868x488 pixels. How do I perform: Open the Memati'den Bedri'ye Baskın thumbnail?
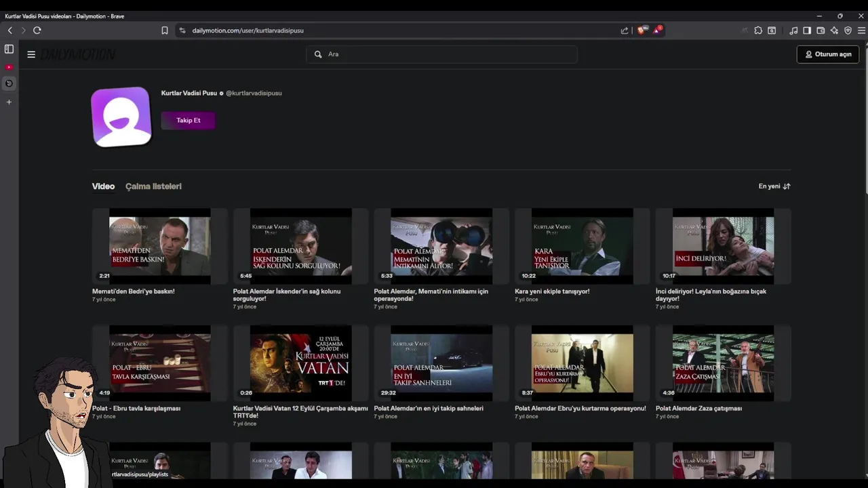[x=160, y=246]
